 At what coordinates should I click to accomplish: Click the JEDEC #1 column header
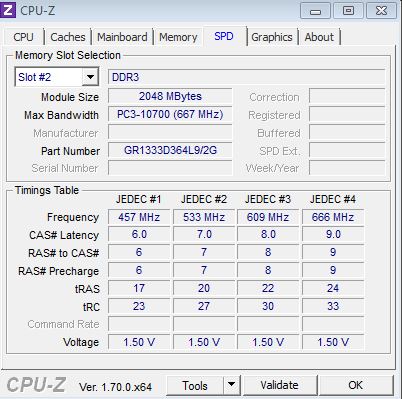138,199
